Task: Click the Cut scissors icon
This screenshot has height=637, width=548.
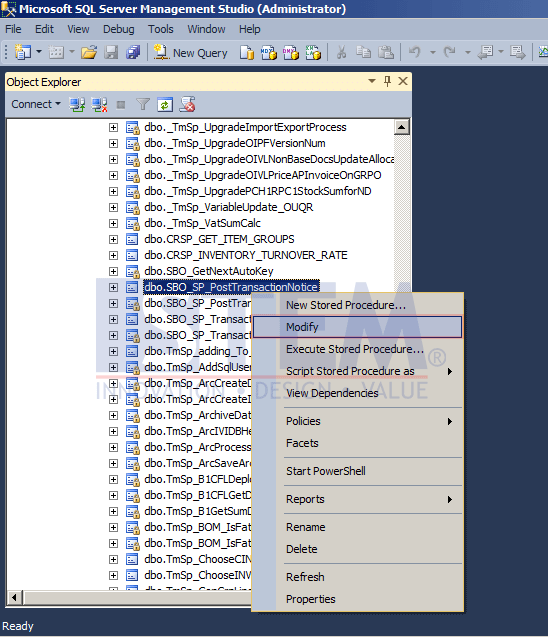Action: (342, 52)
